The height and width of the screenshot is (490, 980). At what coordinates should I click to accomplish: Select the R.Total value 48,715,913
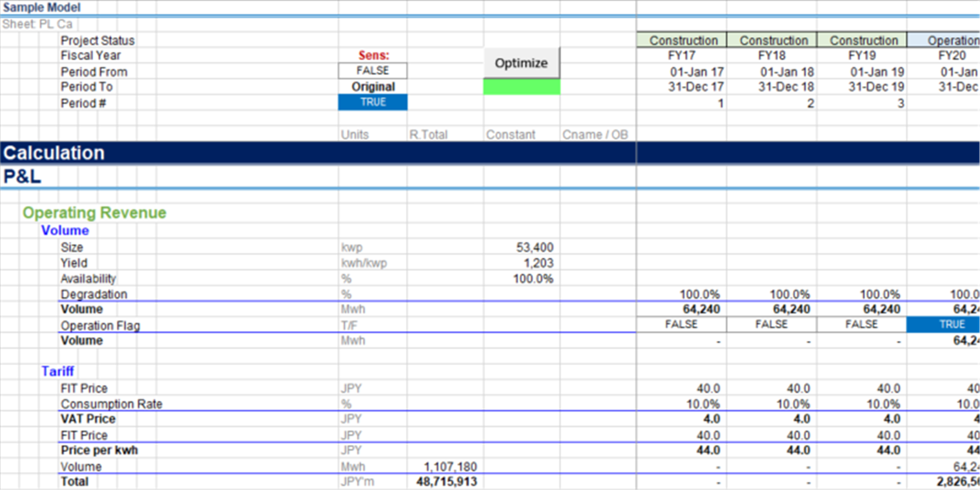pyautogui.click(x=446, y=481)
